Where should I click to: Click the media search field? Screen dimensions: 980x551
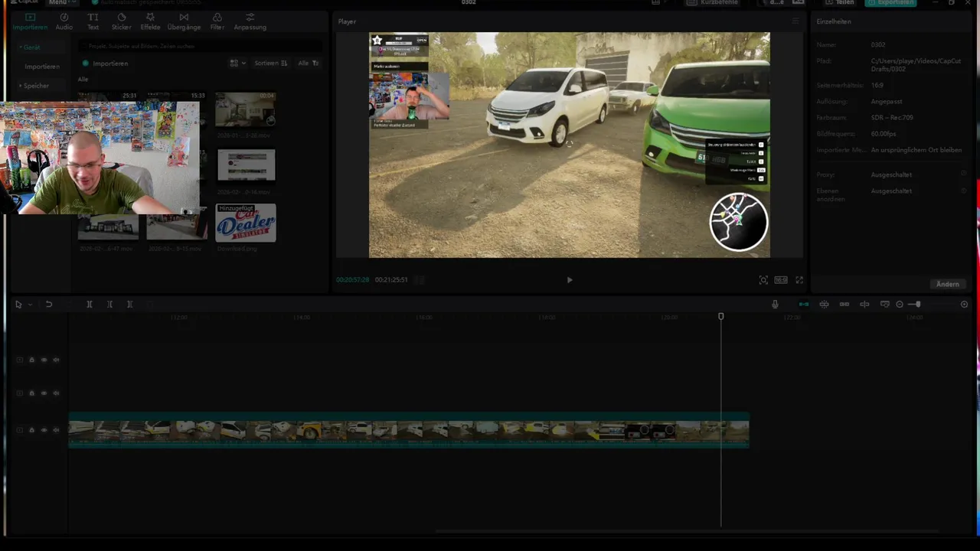201,46
